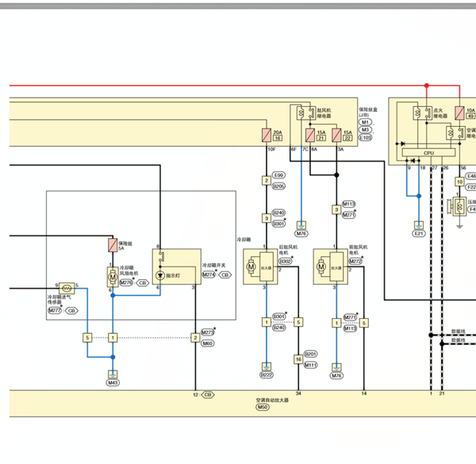
Task: Click the ignition relay coil symbol
Action: [x=418, y=113]
